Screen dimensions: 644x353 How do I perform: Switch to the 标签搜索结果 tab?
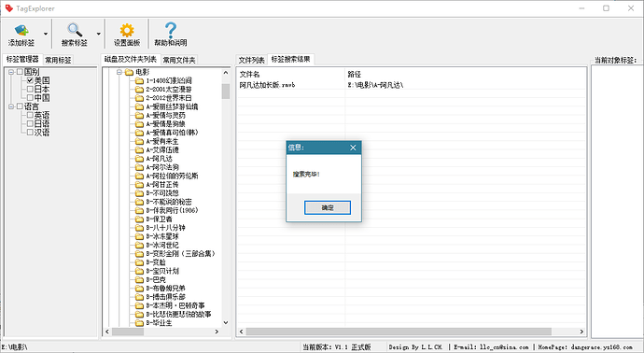click(x=291, y=60)
